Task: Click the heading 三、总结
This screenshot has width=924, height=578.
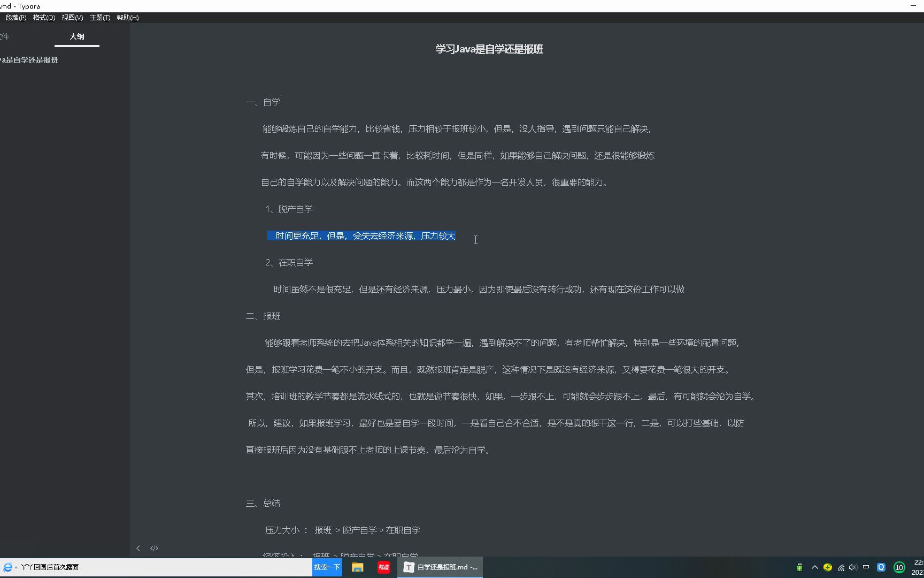Action: tap(263, 503)
